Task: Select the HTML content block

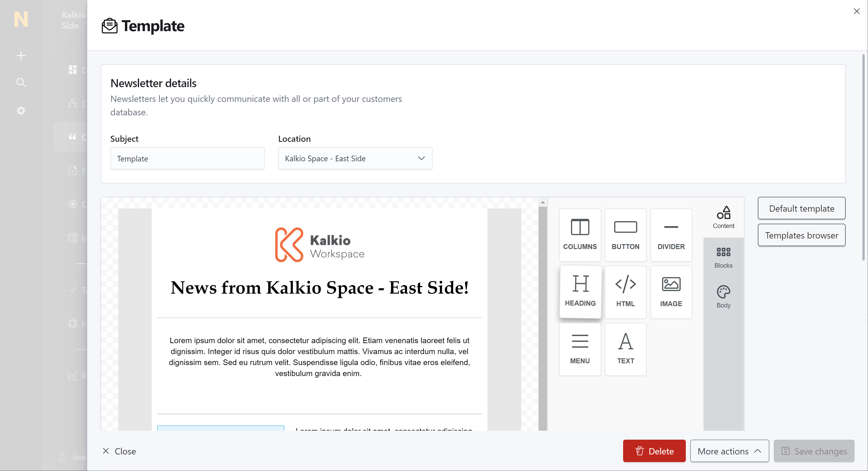Action: click(x=625, y=292)
